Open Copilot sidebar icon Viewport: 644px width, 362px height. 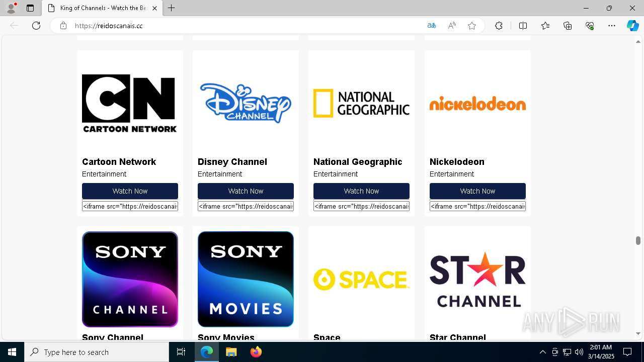pyautogui.click(x=632, y=26)
